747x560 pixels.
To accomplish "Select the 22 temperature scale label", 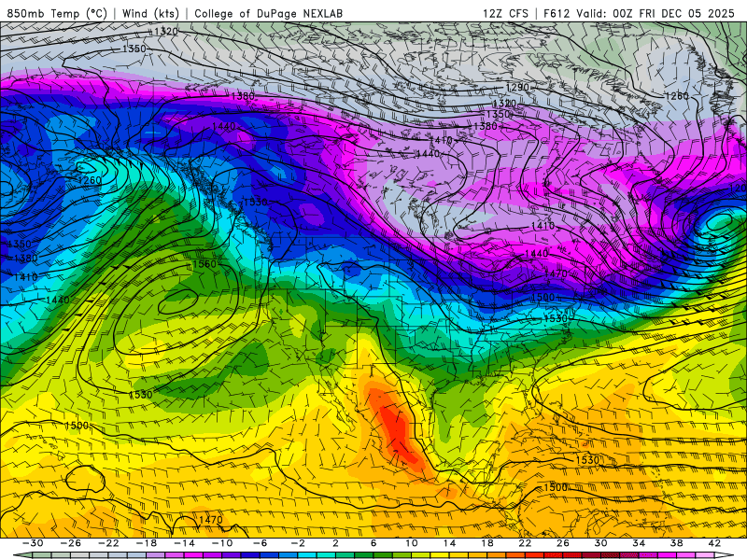I will coord(525,543).
